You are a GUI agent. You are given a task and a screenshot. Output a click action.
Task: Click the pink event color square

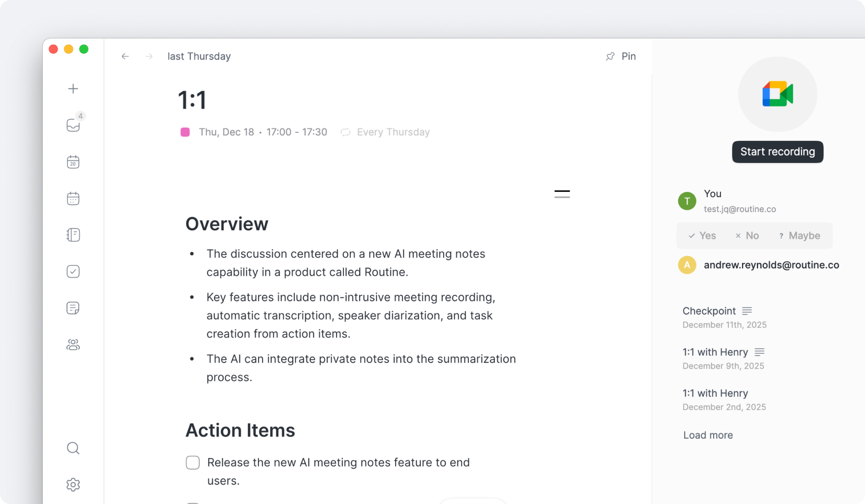(x=185, y=132)
